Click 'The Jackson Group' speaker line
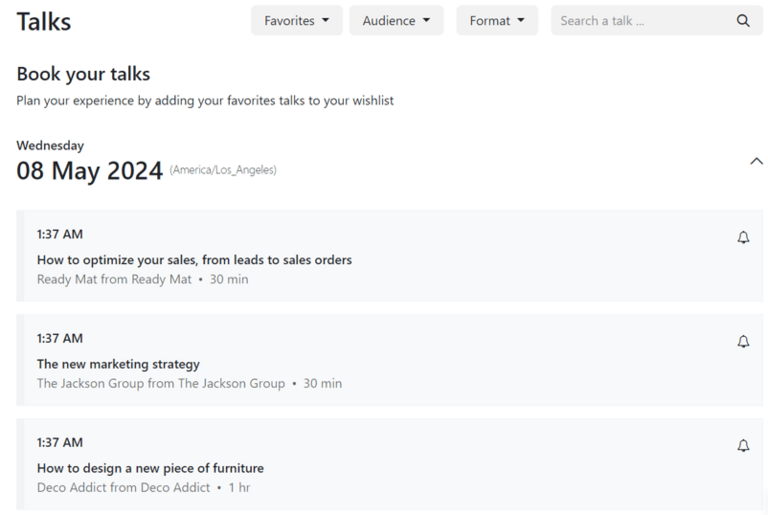768x515 pixels. [160, 384]
